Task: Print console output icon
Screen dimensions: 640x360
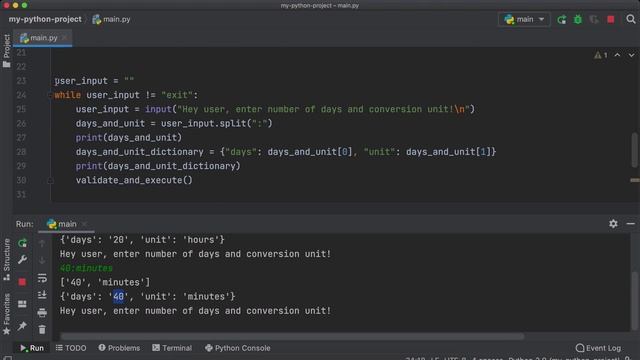Action: click(x=42, y=313)
